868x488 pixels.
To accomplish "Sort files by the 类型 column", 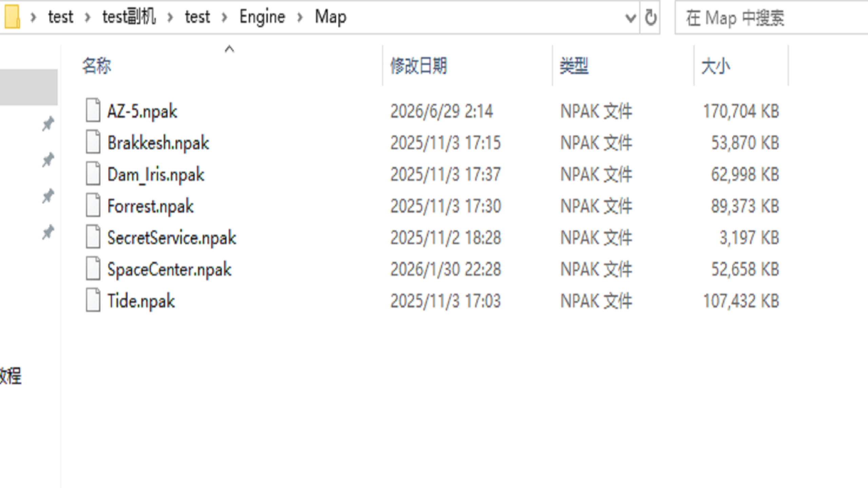I will pyautogui.click(x=574, y=66).
